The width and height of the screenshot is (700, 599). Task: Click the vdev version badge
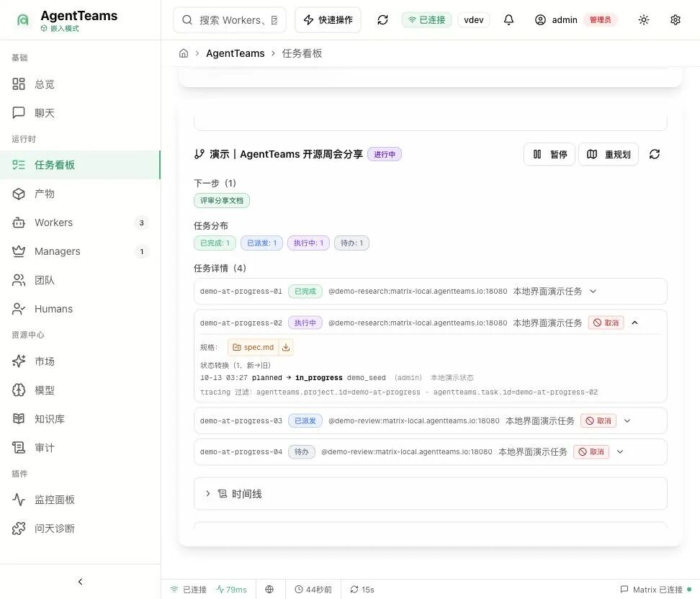[x=474, y=20]
